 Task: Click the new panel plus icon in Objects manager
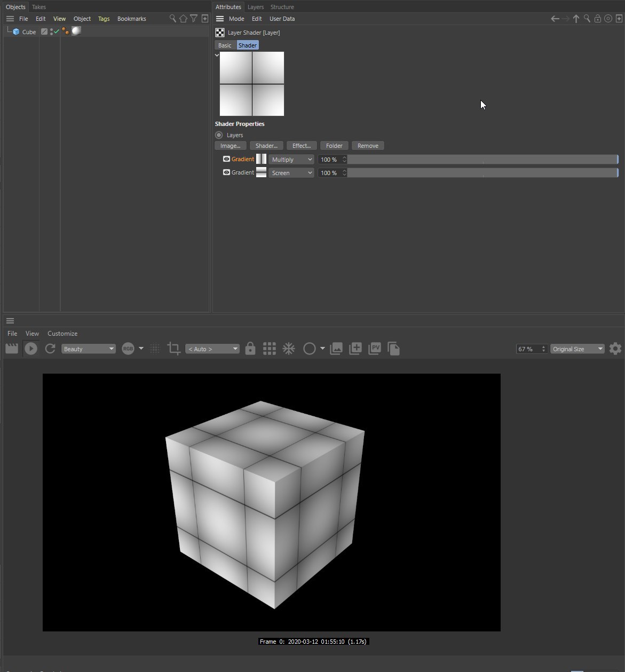pos(204,19)
